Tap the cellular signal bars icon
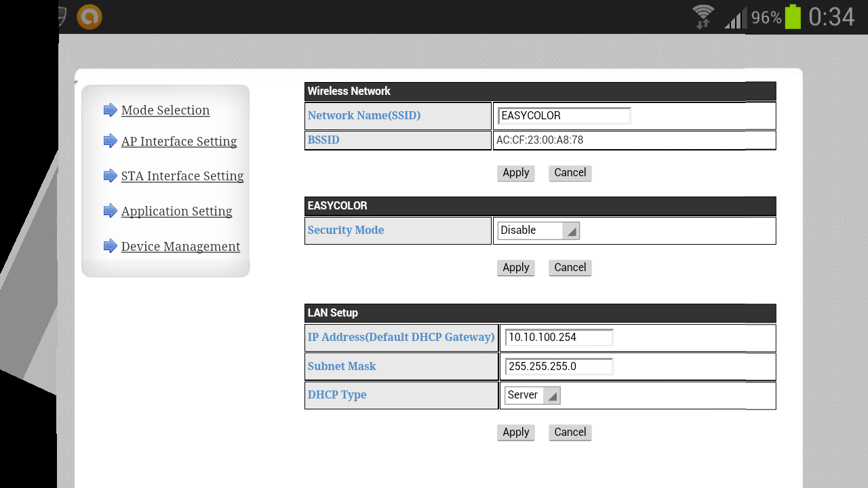Viewport: 868px width, 488px height. (x=735, y=18)
